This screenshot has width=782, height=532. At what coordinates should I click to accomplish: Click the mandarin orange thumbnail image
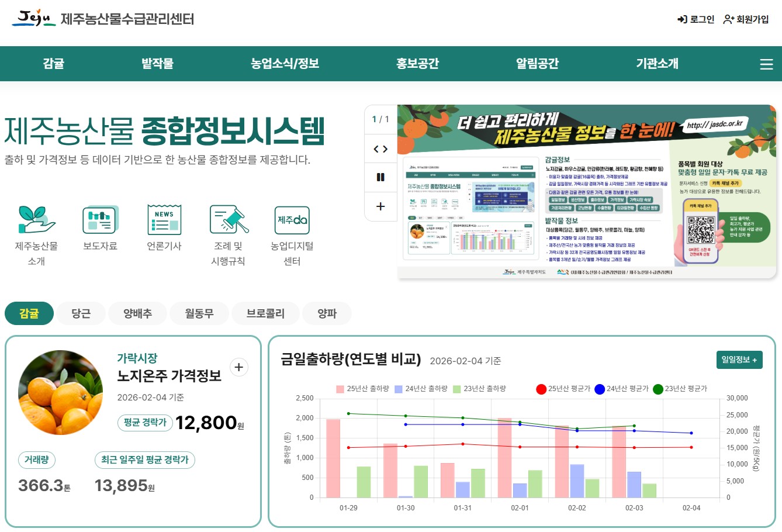[x=60, y=392]
